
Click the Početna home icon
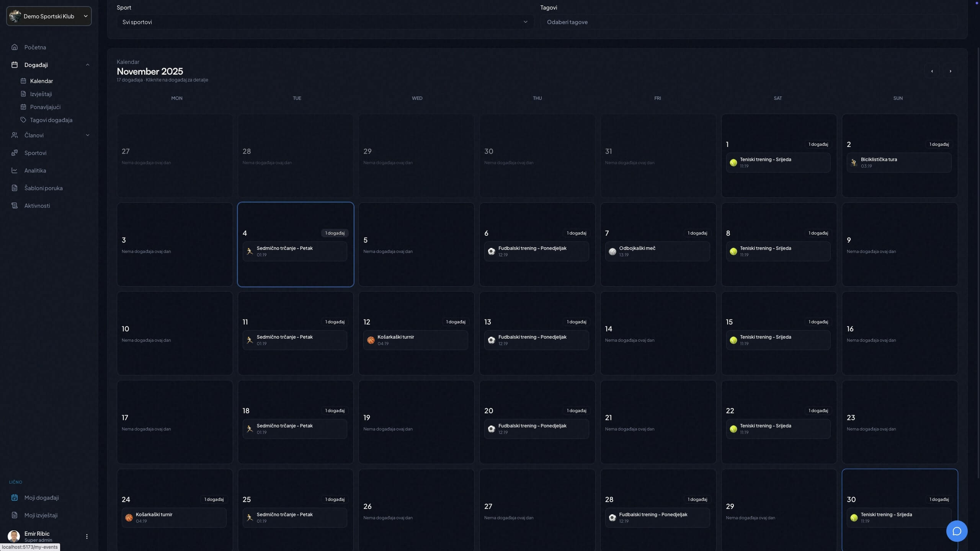[15, 47]
